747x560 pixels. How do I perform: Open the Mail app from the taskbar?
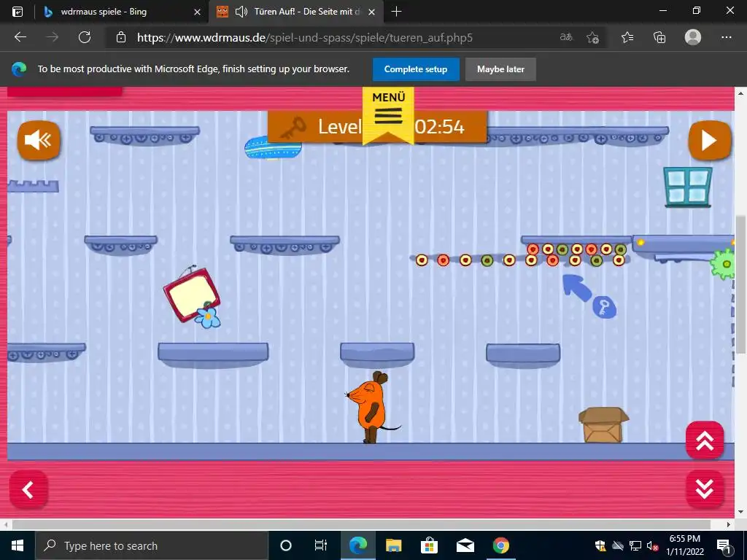(x=465, y=545)
